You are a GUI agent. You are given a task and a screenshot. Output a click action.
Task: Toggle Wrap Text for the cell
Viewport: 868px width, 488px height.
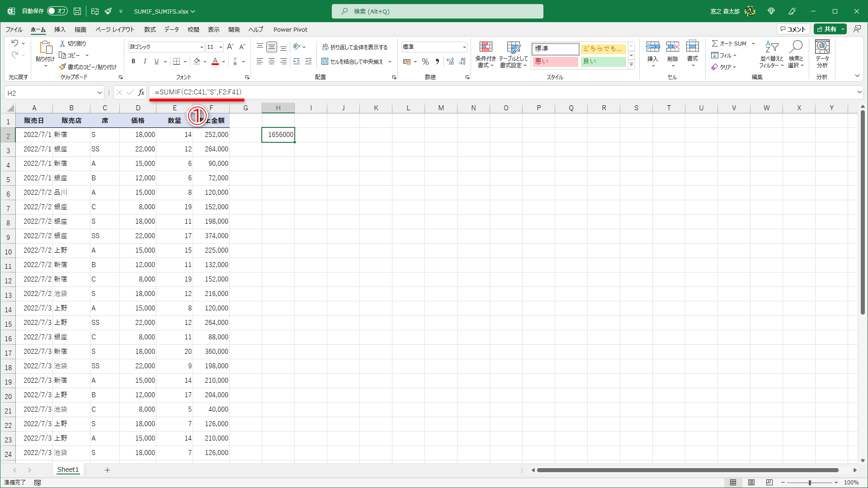(x=354, y=47)
